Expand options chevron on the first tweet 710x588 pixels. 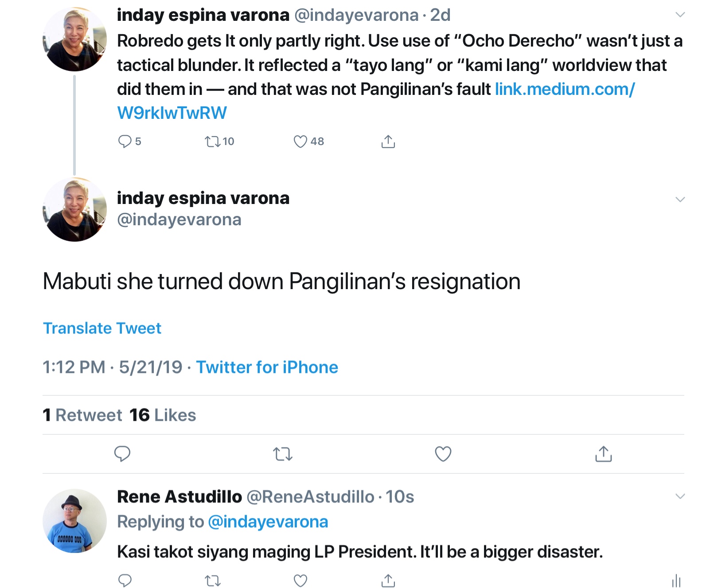(x=680, y=15)
